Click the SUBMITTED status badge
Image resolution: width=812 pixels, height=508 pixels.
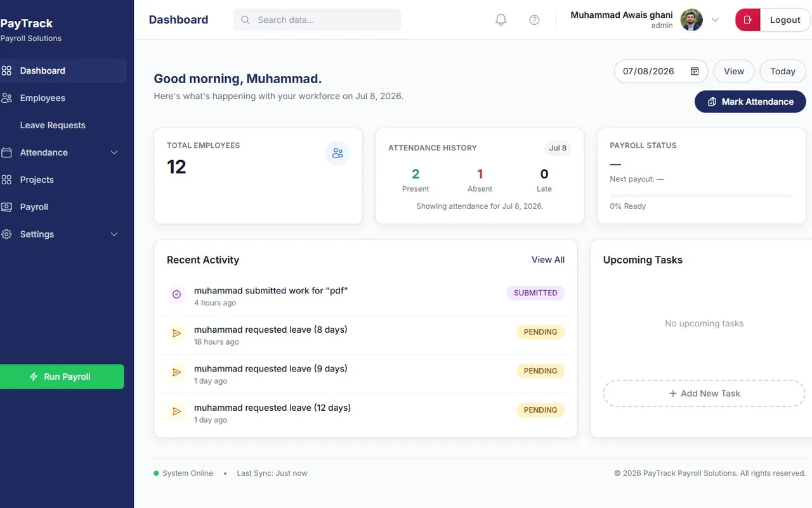click(535, 293)
